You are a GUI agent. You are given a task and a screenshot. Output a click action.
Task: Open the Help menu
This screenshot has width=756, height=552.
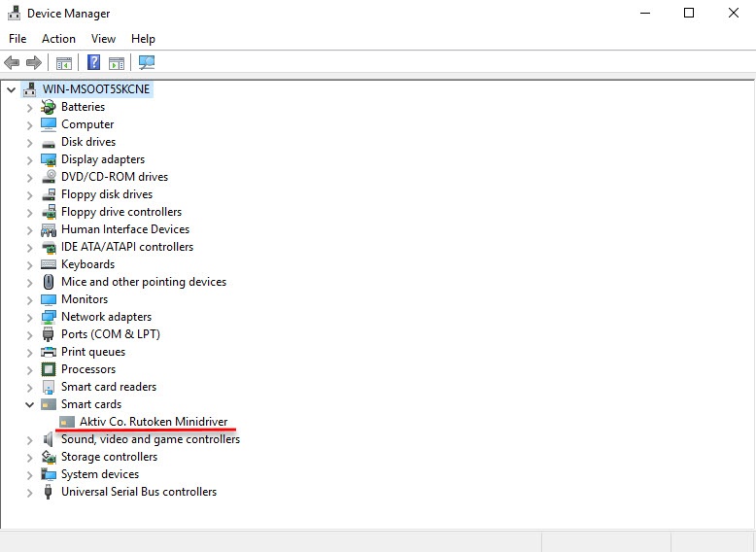click(143, 39)
